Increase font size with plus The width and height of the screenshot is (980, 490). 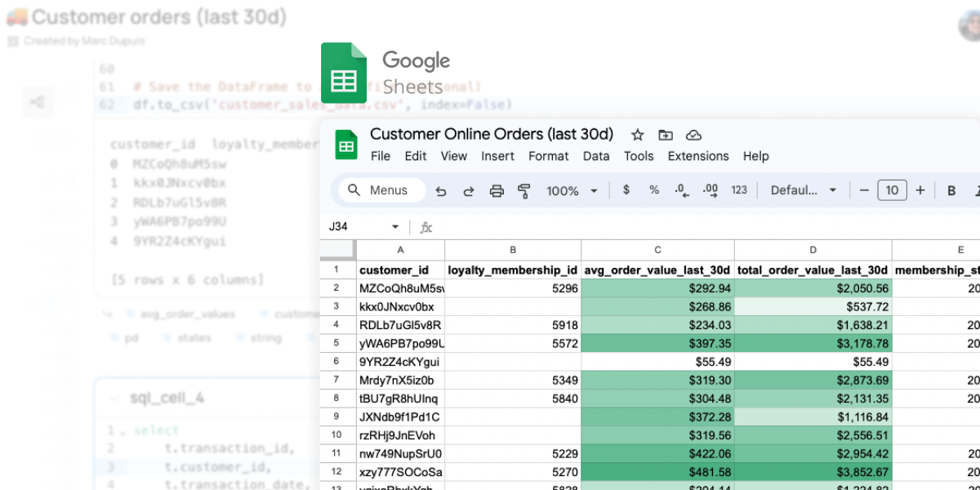coord(920,190)
